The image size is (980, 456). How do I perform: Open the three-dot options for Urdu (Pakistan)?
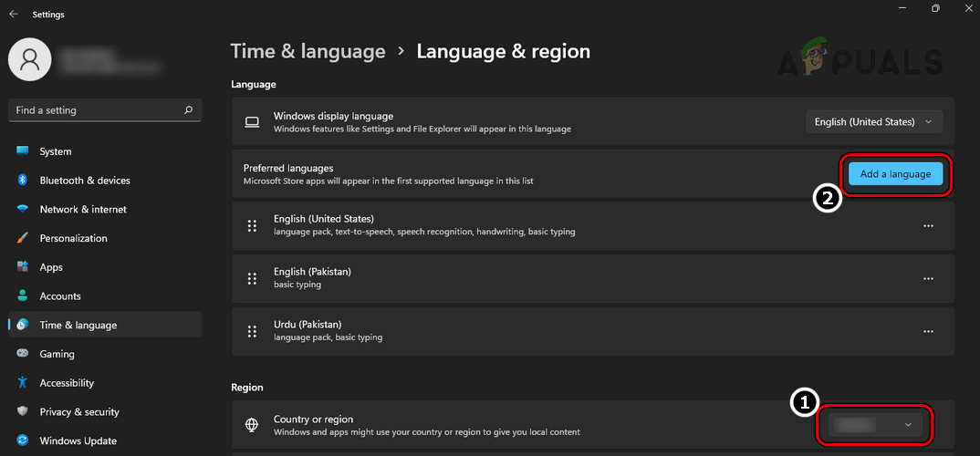928,331
